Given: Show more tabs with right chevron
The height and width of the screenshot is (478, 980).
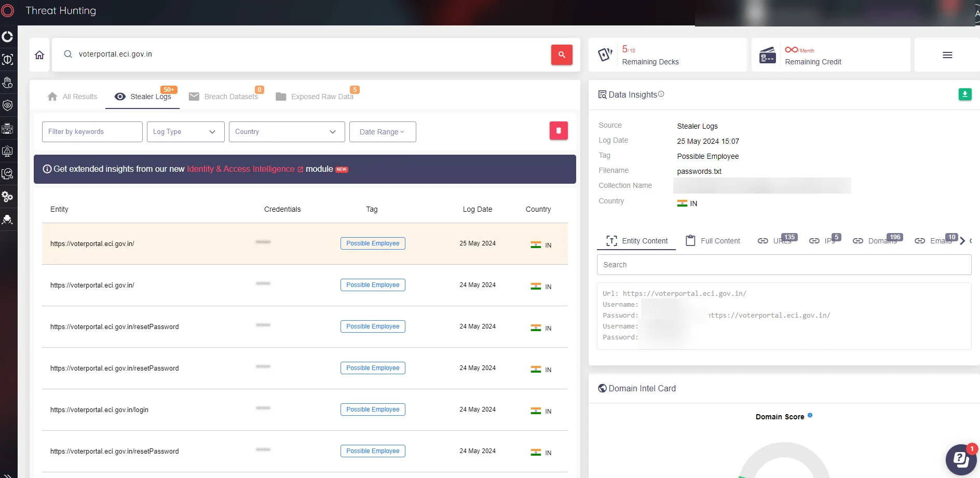Looking at the screenshot, I should coord(962,241).
